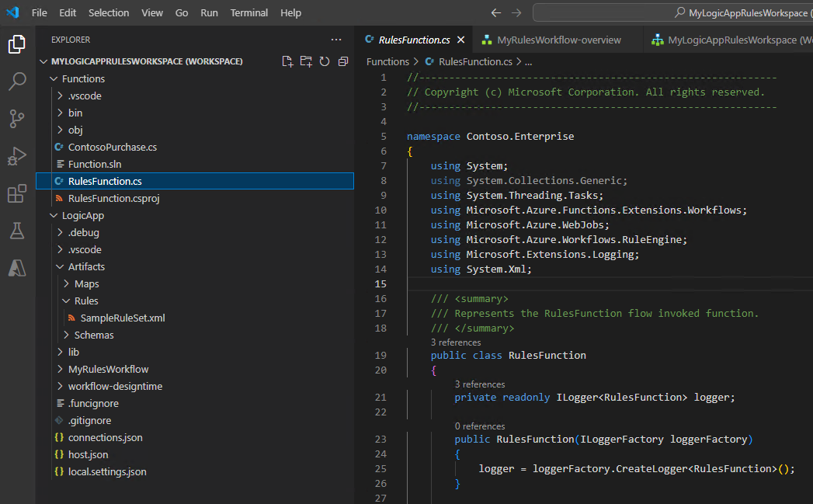Click the New Folder icon in Explorer
The image size is (813, 504).
point(306,61)
